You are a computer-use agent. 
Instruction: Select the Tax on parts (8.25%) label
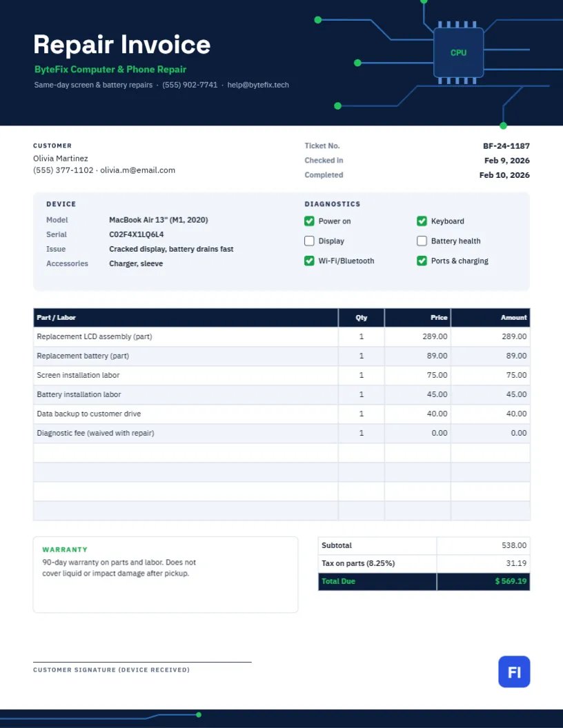tap(358, 563)
